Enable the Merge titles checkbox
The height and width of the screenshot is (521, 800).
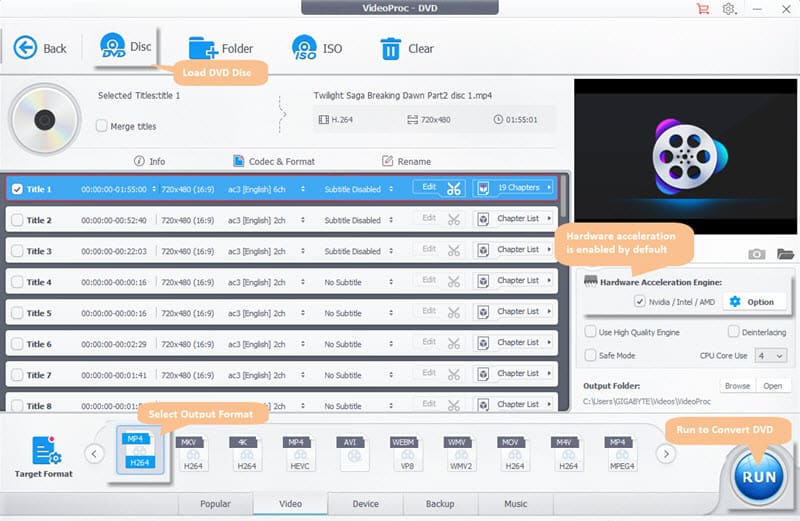coord(102,126)
